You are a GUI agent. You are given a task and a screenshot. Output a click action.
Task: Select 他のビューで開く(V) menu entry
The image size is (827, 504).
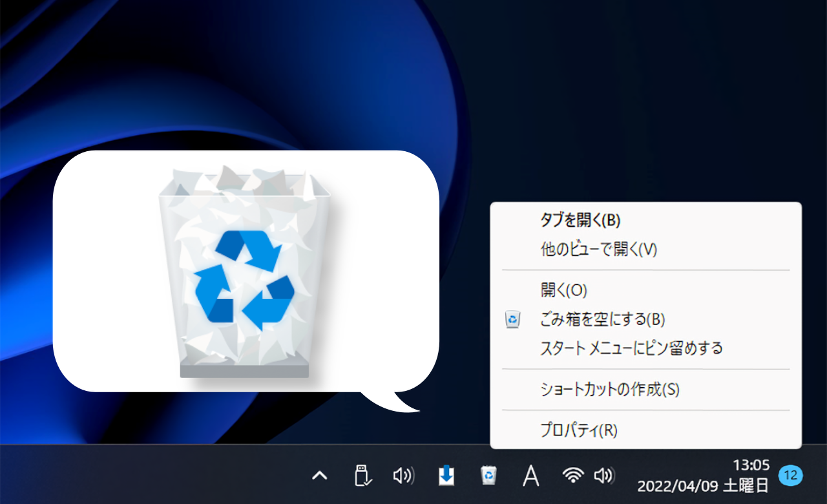[645, 249]
